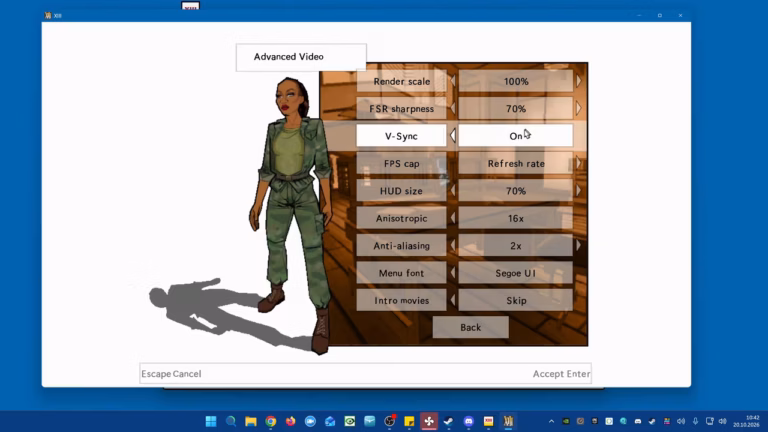Screen dimensions: 768x432
Task: Select the Anti-aliasing option label
Action: click(x=402, y=245)
